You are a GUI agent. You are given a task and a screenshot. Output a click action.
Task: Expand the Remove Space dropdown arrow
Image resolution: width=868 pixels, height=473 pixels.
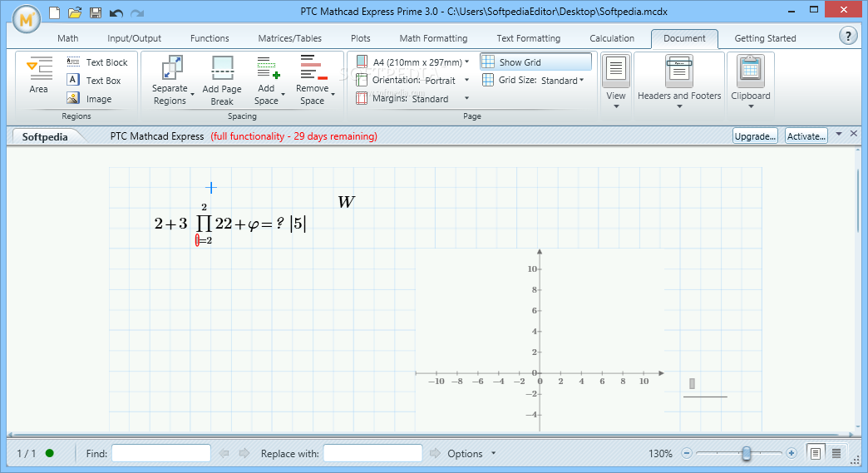[x=333, y=95]
